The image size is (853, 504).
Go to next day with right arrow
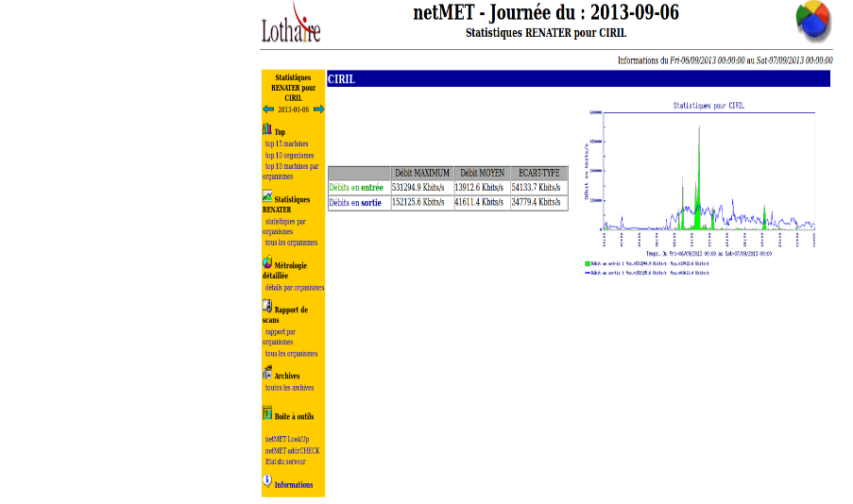pyautogui.click(x=318, y=109)
